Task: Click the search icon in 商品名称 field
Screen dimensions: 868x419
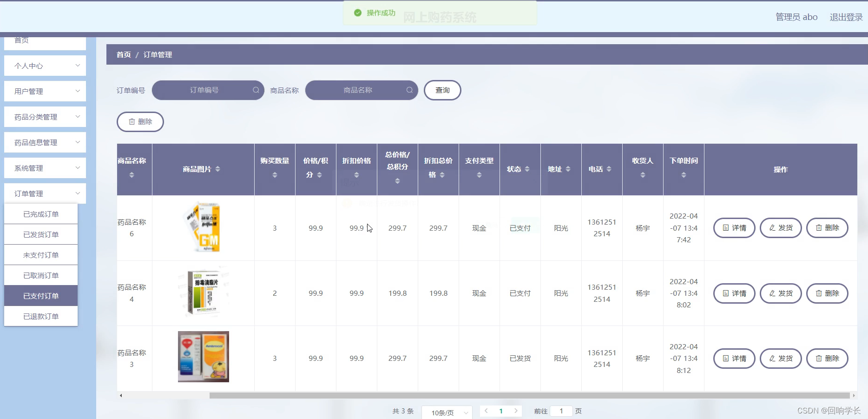Action: pos(409,90)
